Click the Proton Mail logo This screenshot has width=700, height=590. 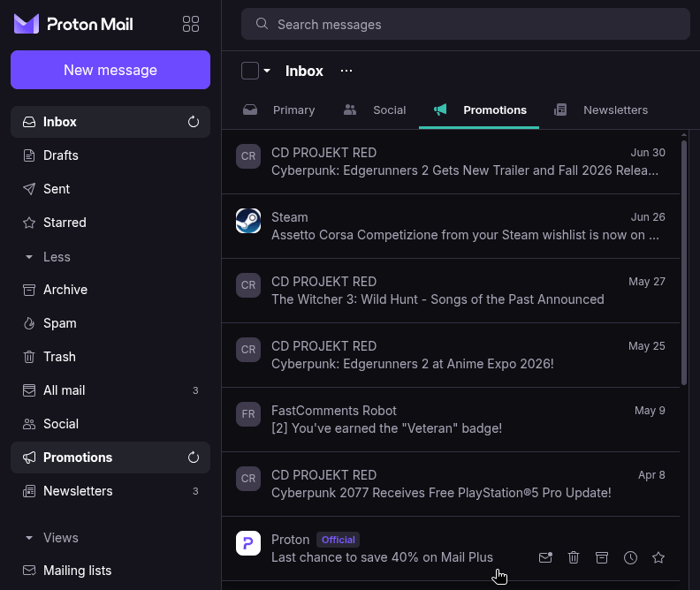(x=73, y=24)
